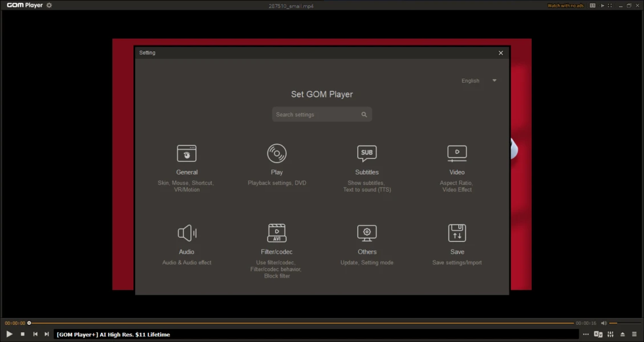This screenshot has width=644, height=342.
Task: Toggle the playlist panel icon
Action: tap(634, 334)
